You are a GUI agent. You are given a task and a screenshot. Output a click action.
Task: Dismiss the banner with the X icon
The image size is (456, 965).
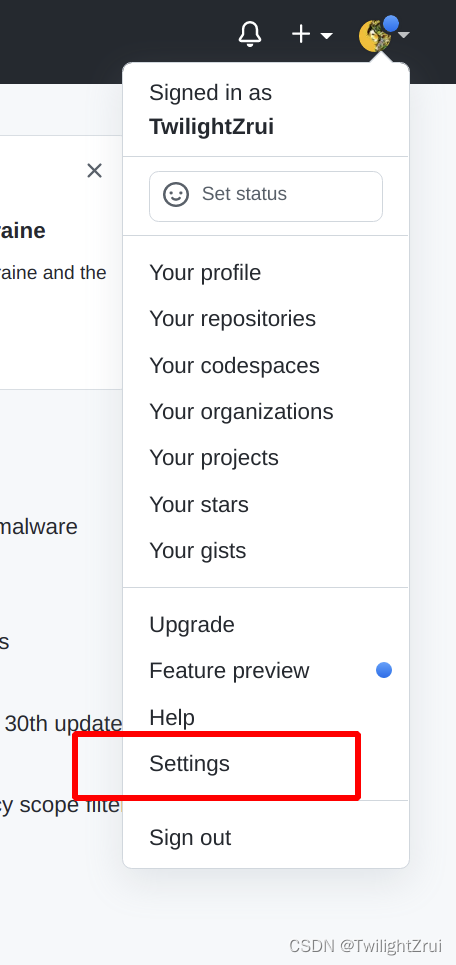(x=94, y=170)
